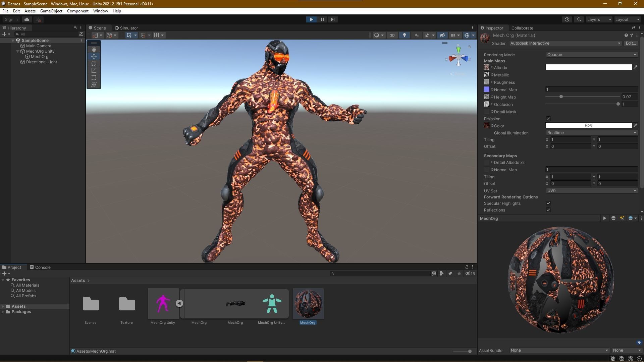The image size is (644, 362).
Task: Toggle the Reflections checkbox
Action: pyautogui.click(x=548, y=210)
